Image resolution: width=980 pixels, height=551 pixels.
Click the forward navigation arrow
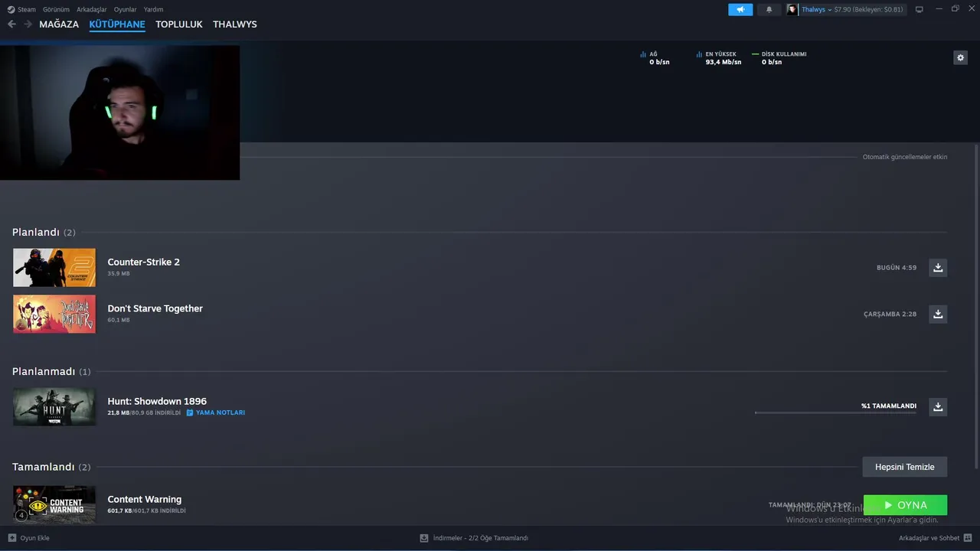28,24
